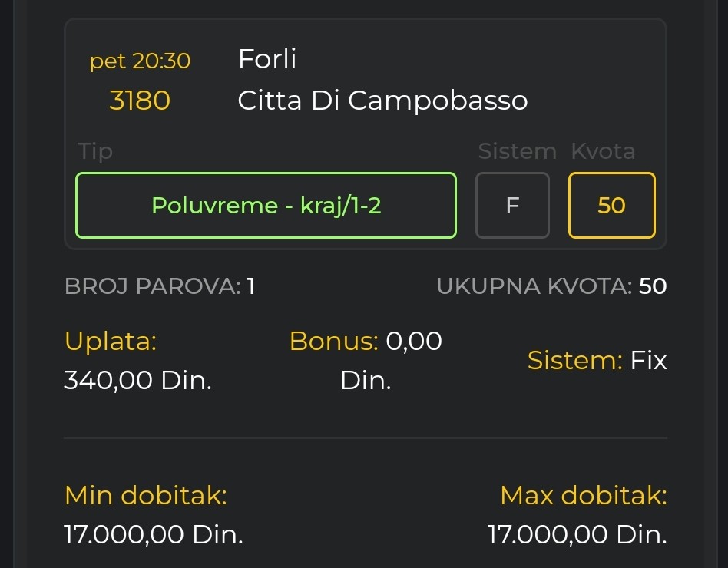This screenshot has width=728, height=568.
Task: Click the Ukupna kvota 50 value
Action: click(652, 286)
